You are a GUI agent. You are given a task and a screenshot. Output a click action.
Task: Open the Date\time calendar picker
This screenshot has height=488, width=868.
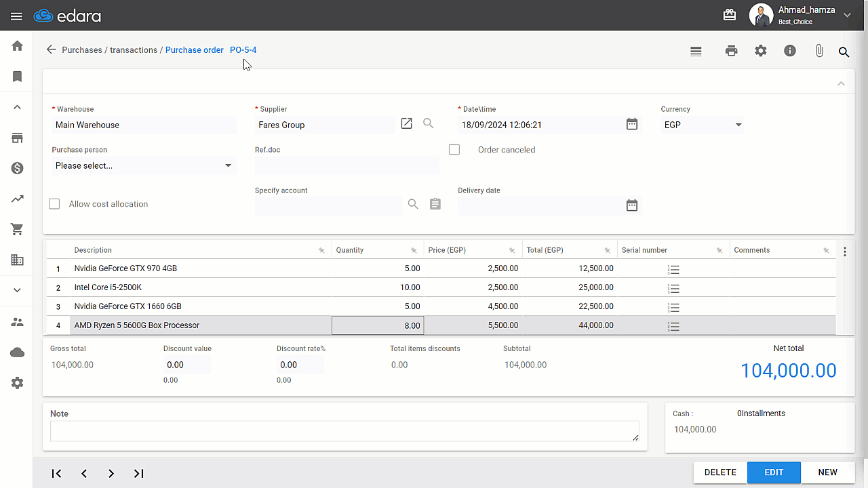coord(632,124)
